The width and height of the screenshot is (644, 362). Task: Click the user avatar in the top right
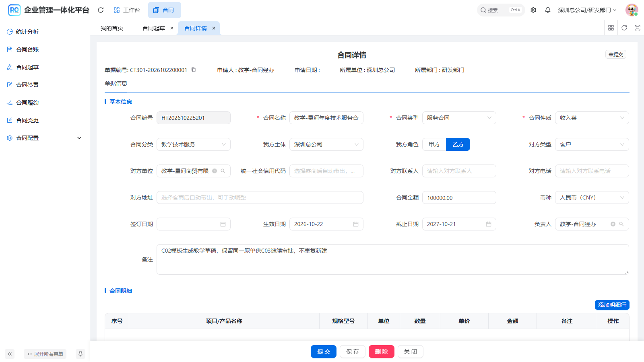tap(632, 10)
